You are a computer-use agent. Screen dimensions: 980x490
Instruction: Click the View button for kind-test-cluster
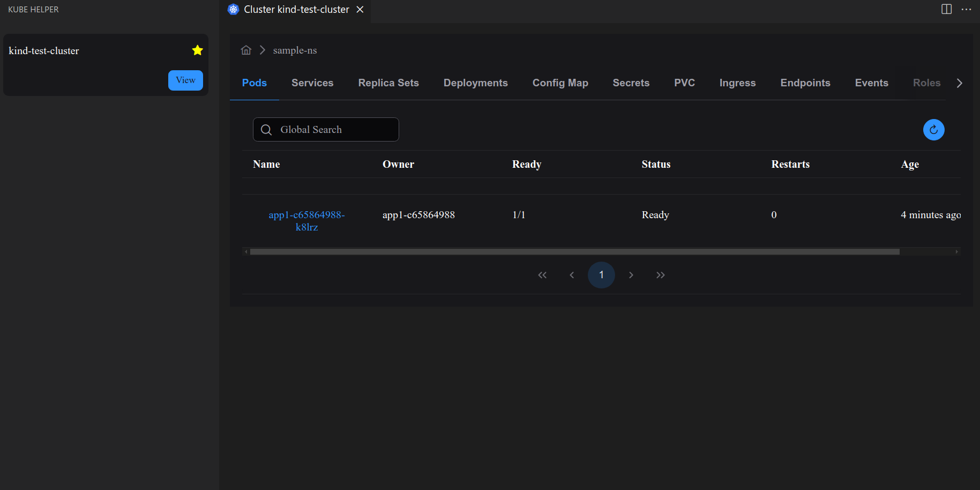185,80
